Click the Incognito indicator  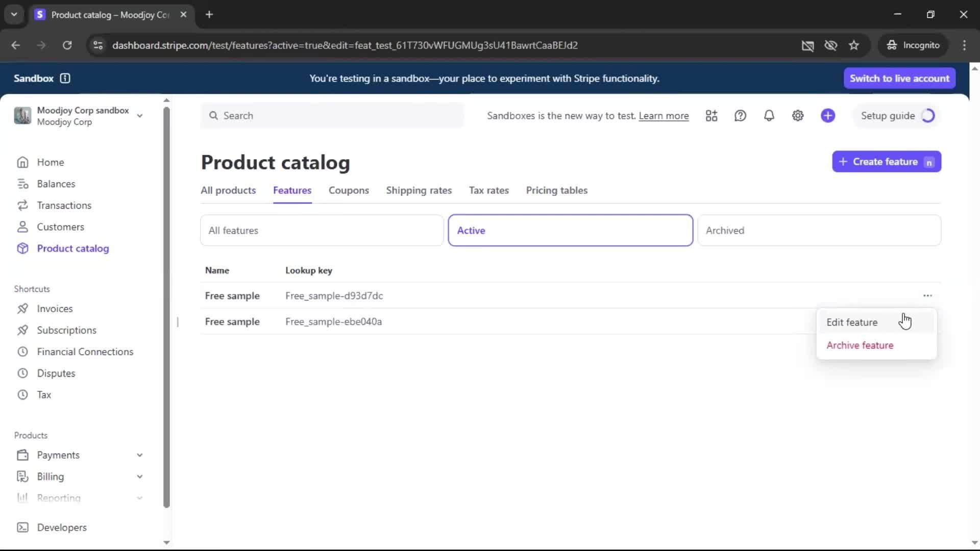coord(913,45)
